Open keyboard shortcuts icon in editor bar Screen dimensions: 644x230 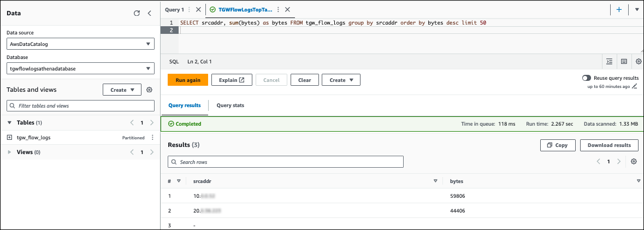624,62
